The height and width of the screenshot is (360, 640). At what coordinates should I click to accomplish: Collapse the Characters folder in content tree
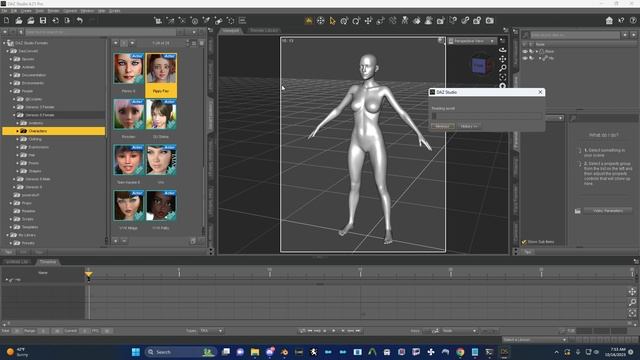(x=18, y=131)
